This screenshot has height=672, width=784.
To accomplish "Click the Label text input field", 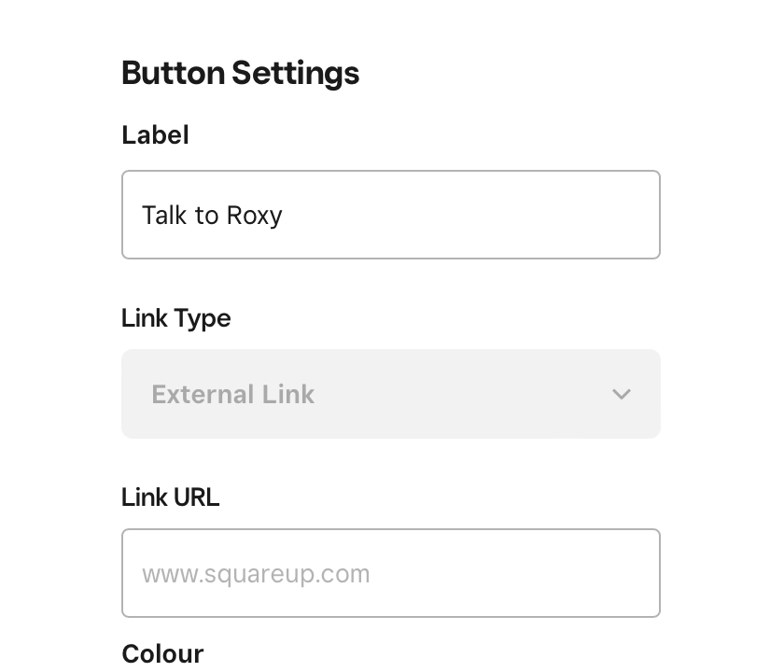I will [x=390, y=215].
